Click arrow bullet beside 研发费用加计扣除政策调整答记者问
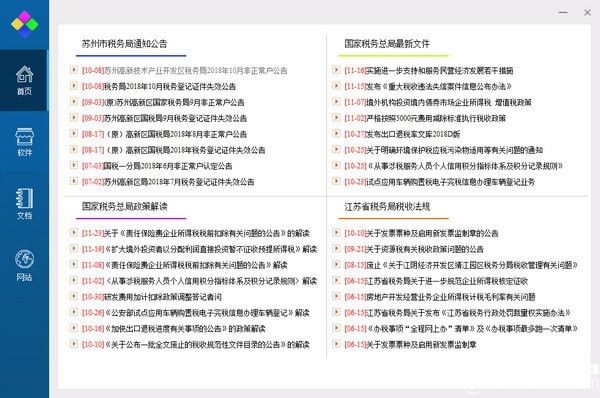 point(74,296)
